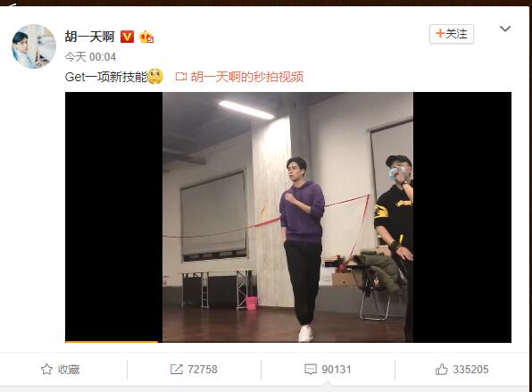The height and width of the screenshot is (392, 532).
Task: Open the 今天 00:04 timestamp link
Action: tap(90, 56)
